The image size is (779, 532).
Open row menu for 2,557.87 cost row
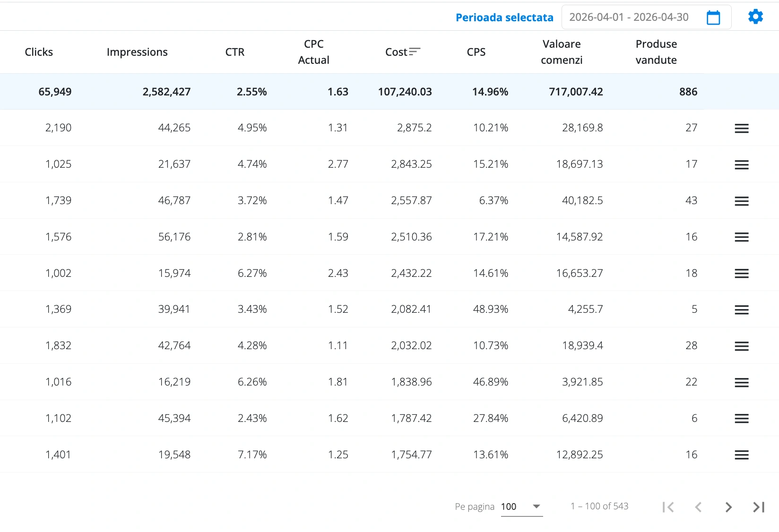pos(741,201)
